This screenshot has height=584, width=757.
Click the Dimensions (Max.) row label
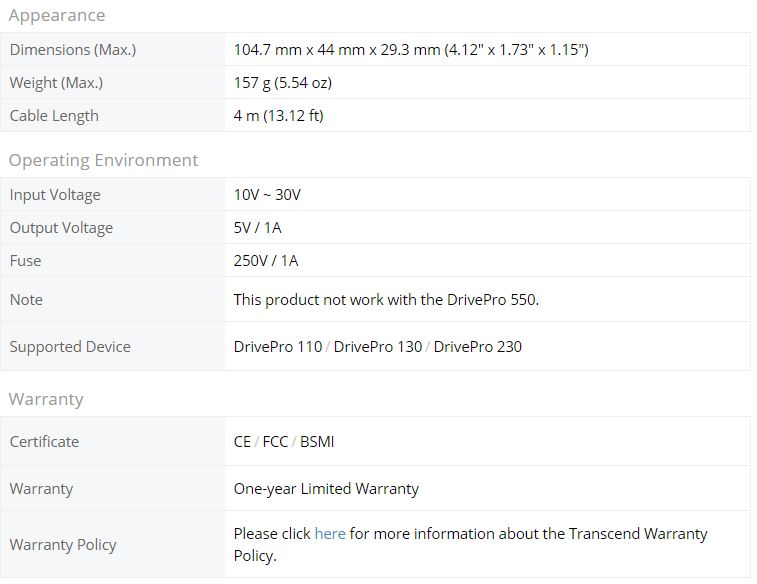(73, 50)
